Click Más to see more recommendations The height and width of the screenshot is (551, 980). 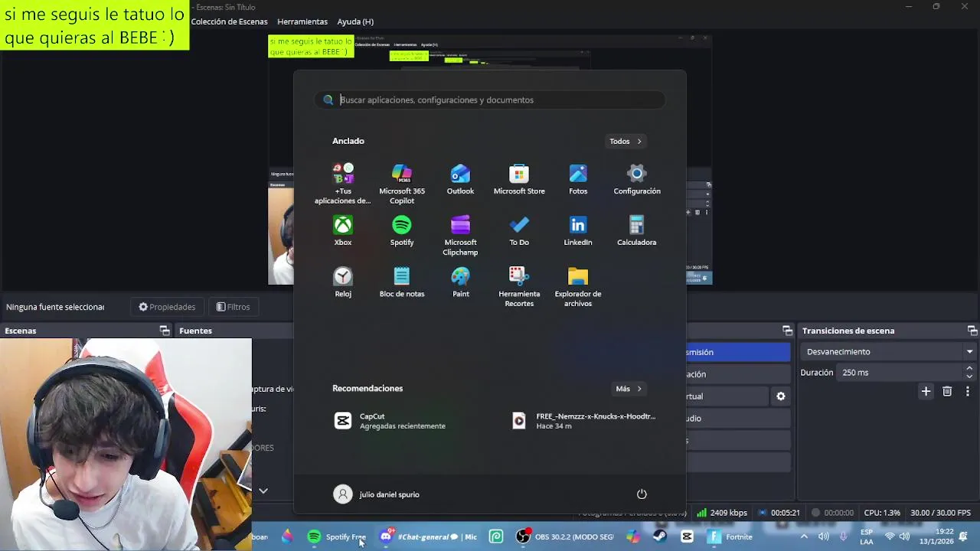click(x=629, y=389)
